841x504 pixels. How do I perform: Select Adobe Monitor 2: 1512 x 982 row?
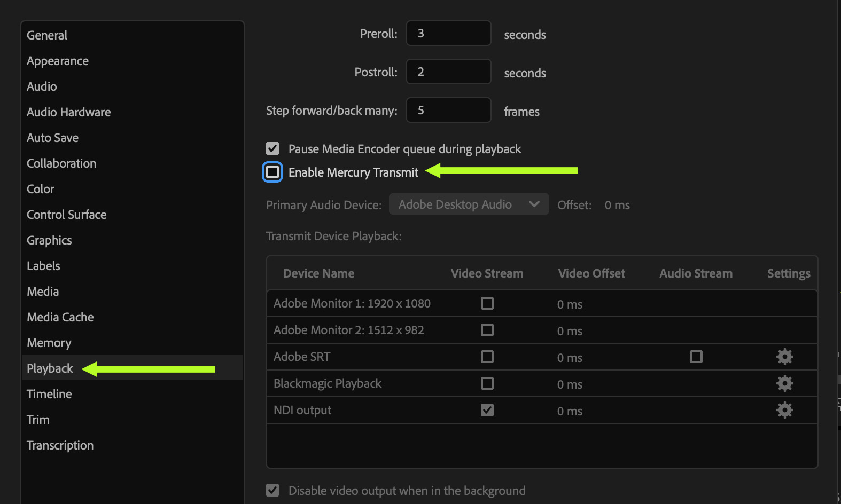click(542, 330)
